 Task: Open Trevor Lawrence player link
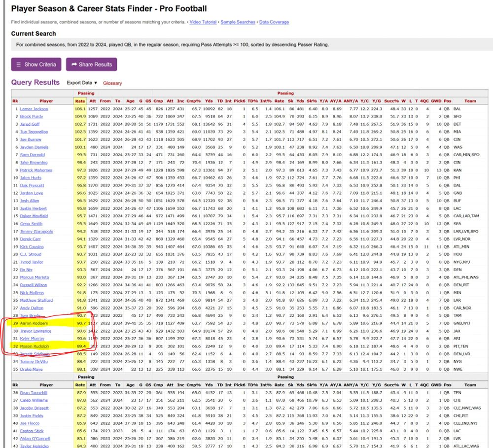coord(35,331)
